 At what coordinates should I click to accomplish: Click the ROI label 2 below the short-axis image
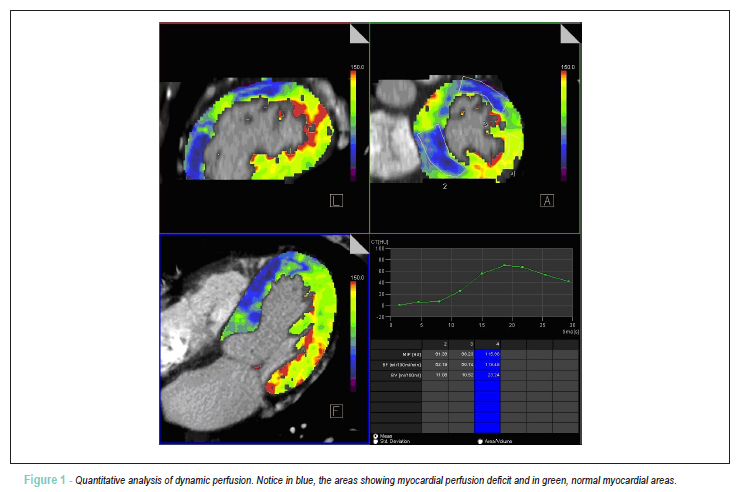click(445, 186)
